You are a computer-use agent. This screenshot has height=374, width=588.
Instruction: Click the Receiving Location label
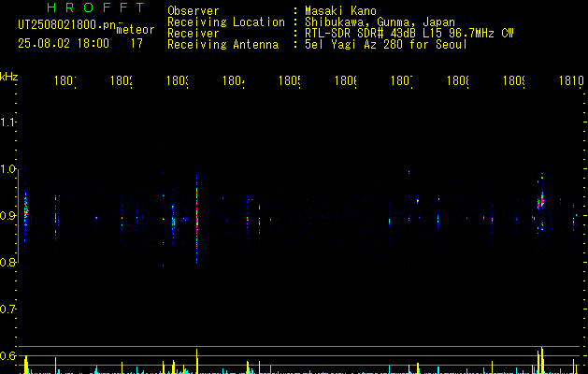[226, 22]
